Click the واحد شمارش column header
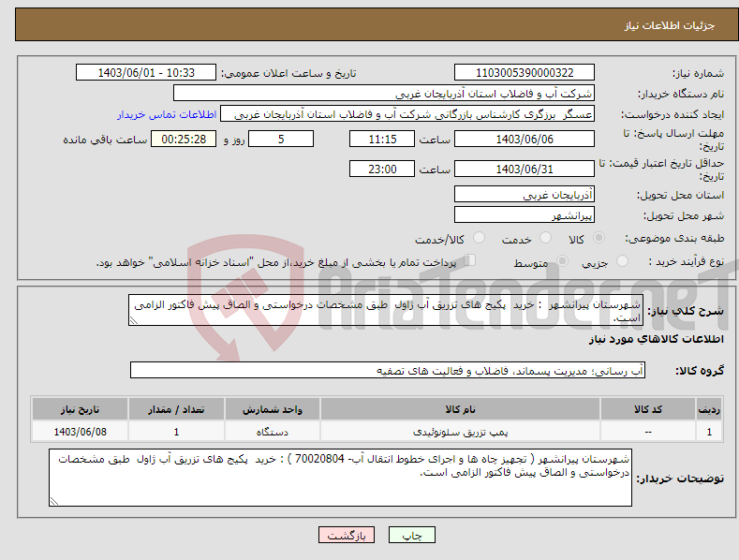Image resolution: width=739 pixels, height=560 pixels. [273, 409]
